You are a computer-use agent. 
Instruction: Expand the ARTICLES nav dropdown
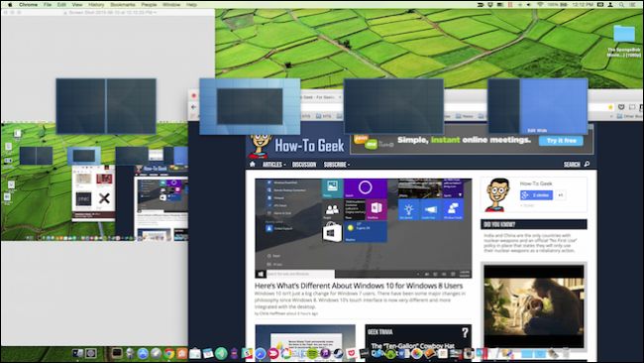pos(273,165)
